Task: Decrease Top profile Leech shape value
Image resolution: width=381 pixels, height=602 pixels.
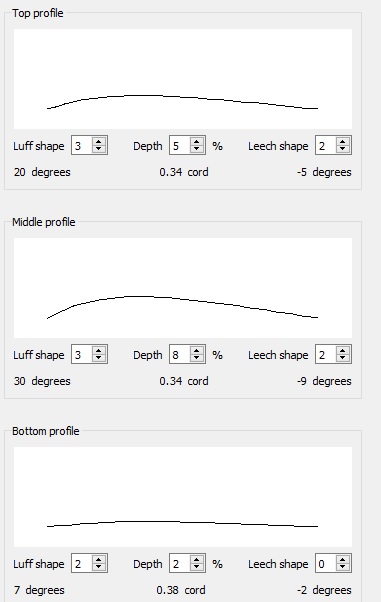Action: (343, 149)
